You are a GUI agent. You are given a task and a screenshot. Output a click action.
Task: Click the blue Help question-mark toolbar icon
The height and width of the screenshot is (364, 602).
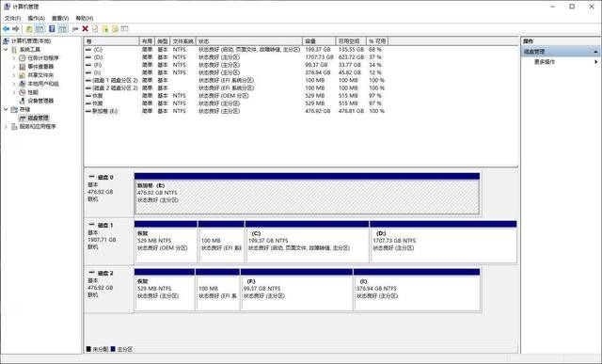click(x=52, y=29)
